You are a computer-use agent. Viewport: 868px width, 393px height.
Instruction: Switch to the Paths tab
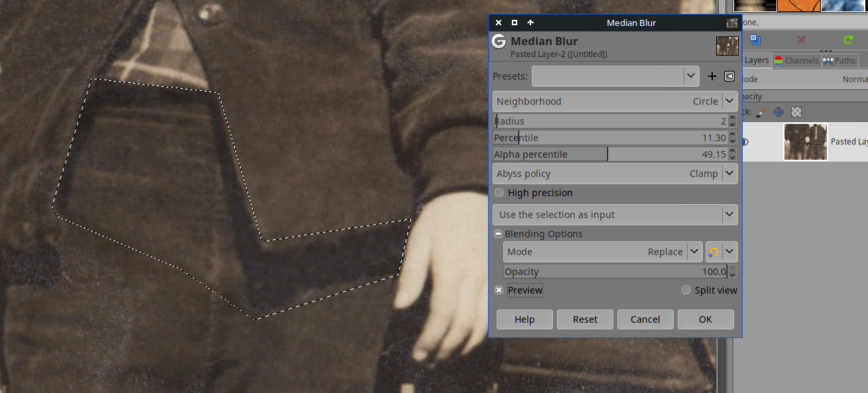[839, 60]
